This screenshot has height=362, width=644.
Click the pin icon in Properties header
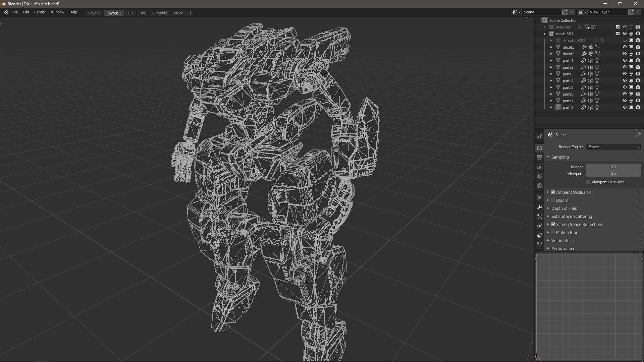638,134
